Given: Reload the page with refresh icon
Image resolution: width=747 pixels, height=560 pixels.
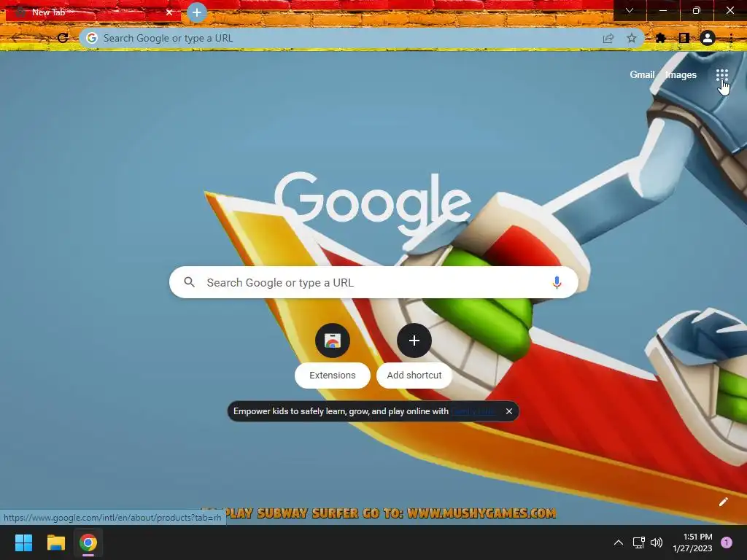Looking at the screenshot, I should tap(63, 38).
